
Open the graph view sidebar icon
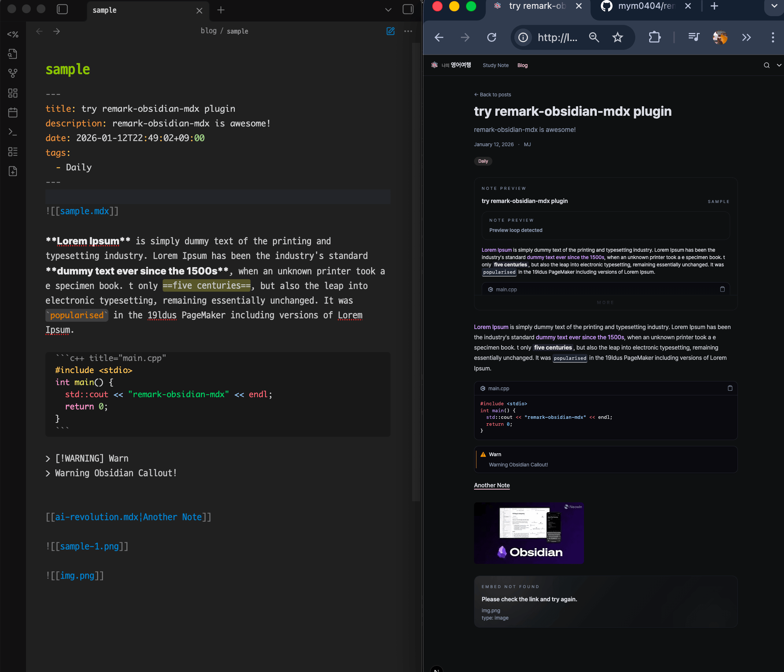(x=13, y=73)
